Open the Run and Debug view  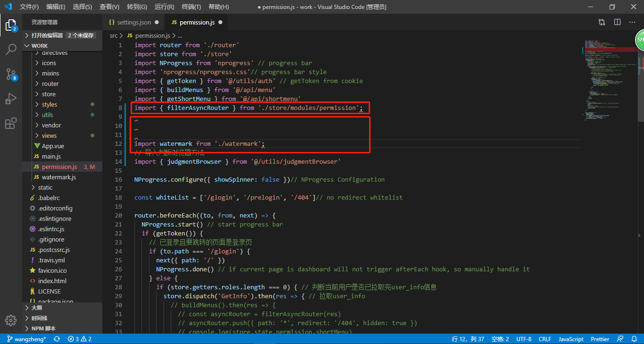[11, 99]
